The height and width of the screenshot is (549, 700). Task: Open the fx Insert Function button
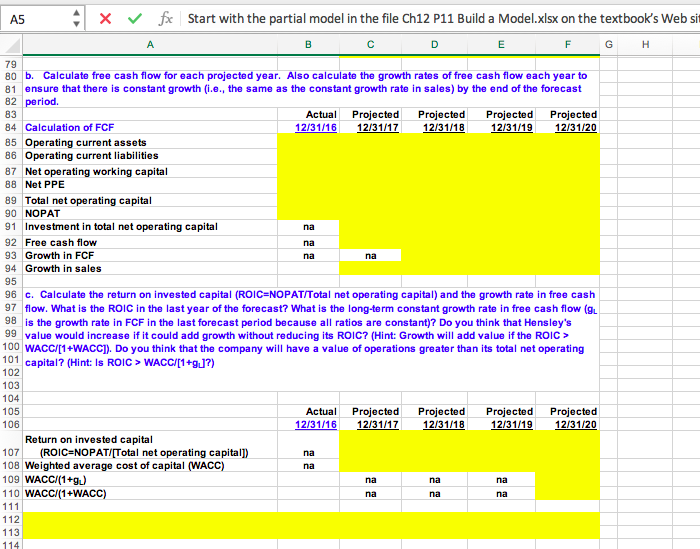(165, 18)
